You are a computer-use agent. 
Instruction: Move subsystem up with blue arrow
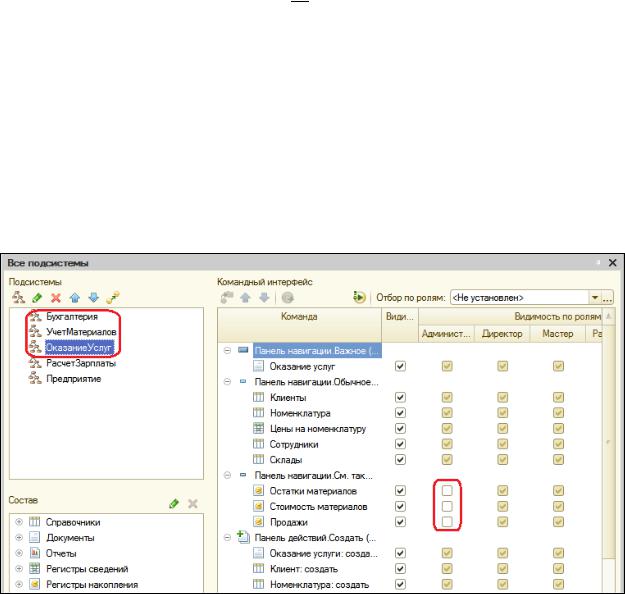click(75, 298)
